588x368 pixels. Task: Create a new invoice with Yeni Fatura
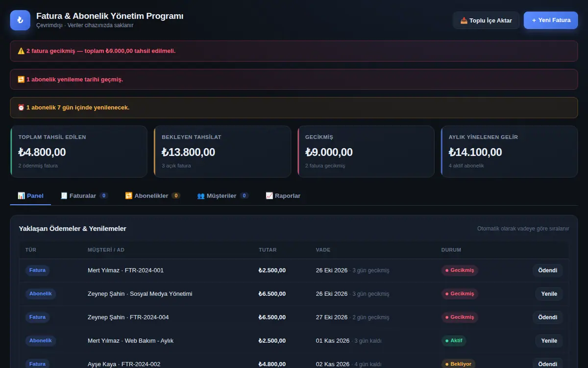point(551,20)
